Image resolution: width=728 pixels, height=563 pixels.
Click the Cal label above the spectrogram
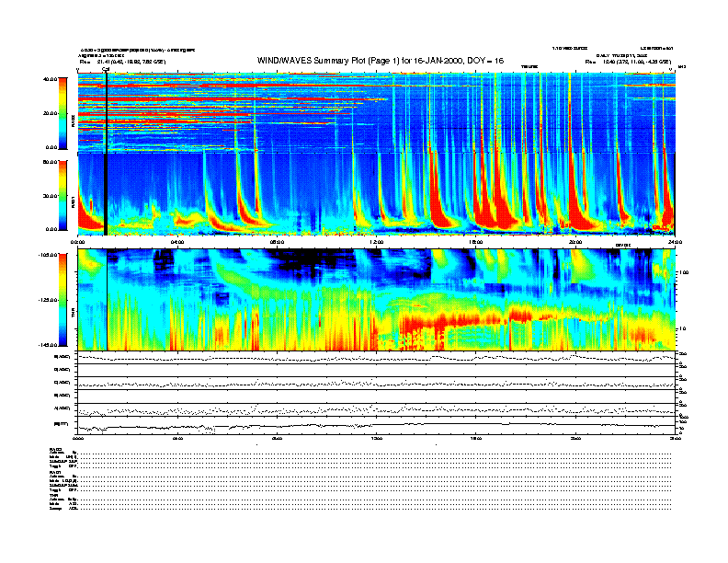click(x=106, y=70)
